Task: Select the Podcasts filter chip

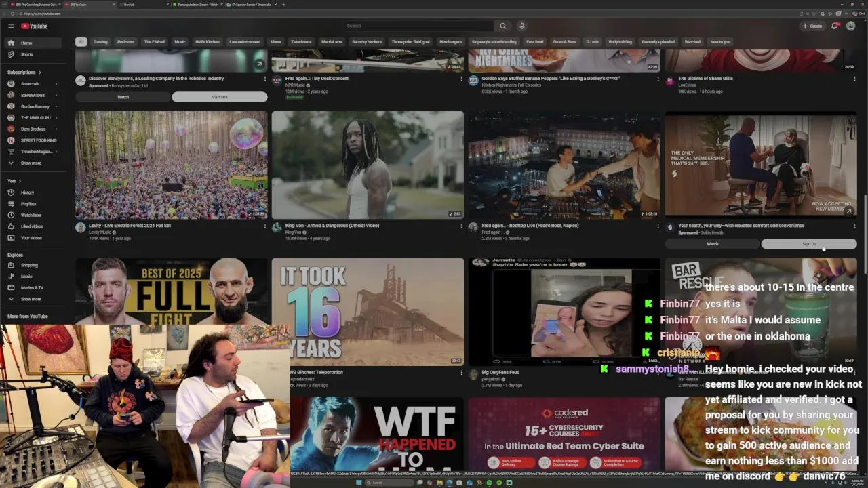Action: pos(125,42)
